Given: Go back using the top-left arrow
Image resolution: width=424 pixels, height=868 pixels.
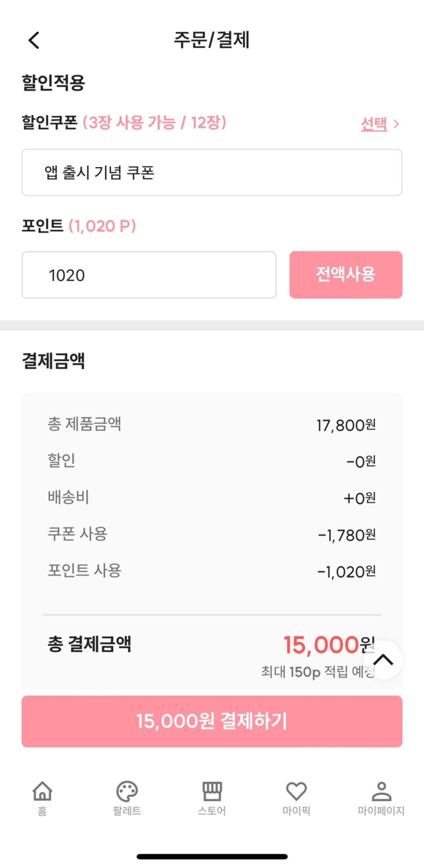Looking at the screenshot, I should [34, 40].
